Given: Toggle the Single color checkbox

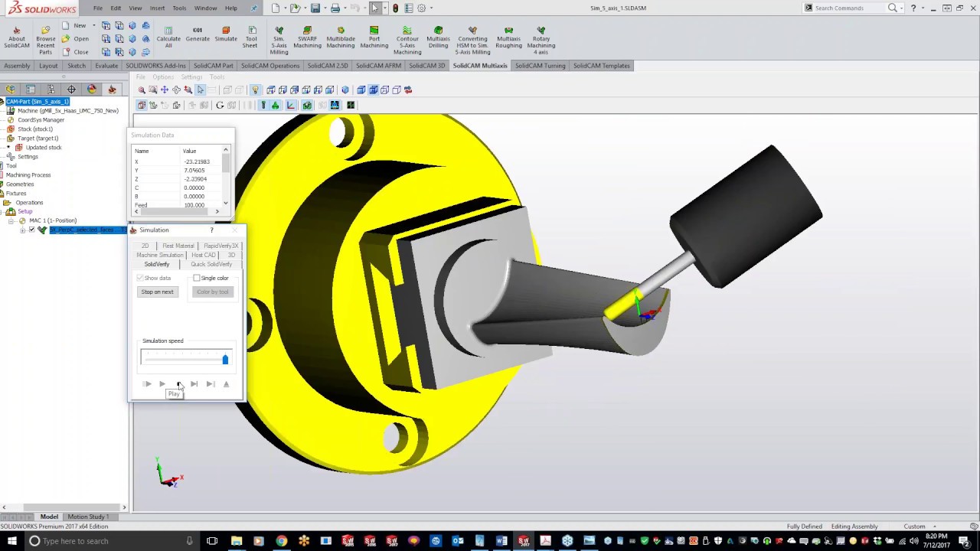Looking at the screenshot, I should coord(197,278).
